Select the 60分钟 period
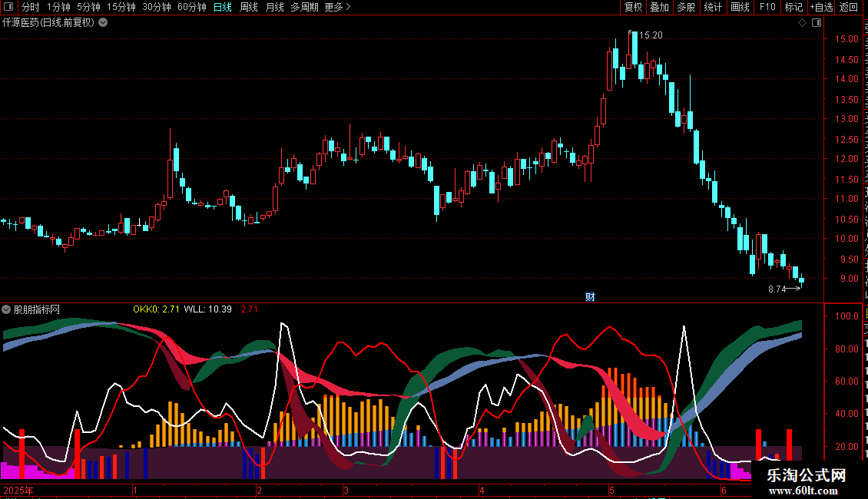 [x=192, y=7]
